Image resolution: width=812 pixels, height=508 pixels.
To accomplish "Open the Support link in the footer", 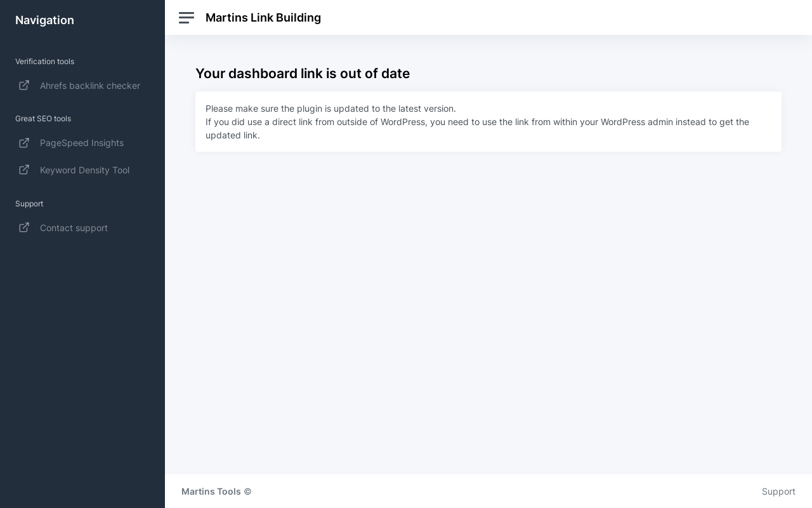I will pyautogui.click(x=778, y=491).
